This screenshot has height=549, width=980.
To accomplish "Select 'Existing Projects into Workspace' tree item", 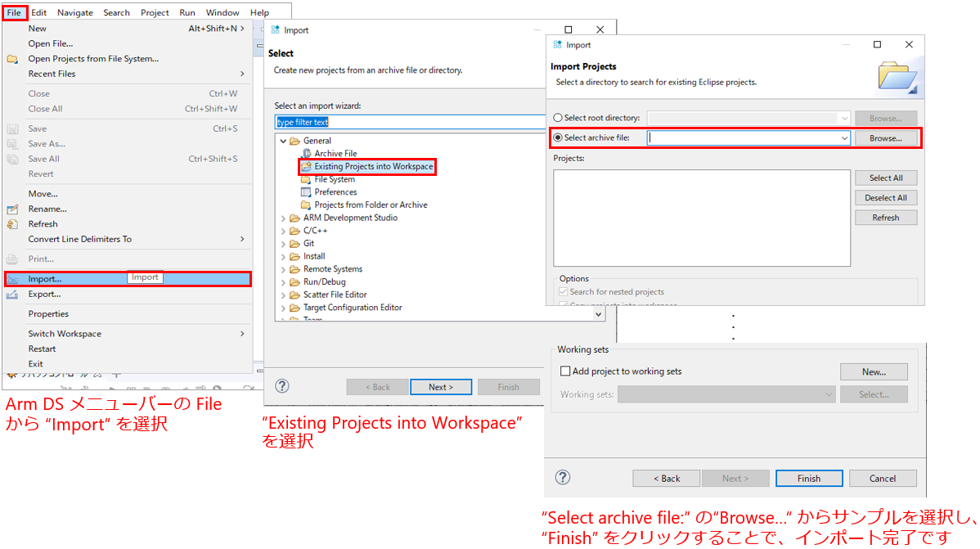I will pyautogui.click(x=373, y=167).
